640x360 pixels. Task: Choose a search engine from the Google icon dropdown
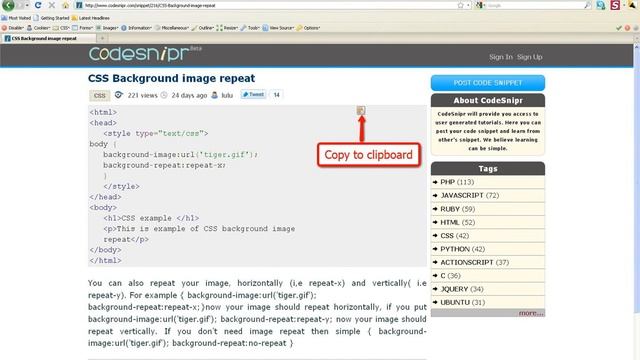(x=480, y=5)
